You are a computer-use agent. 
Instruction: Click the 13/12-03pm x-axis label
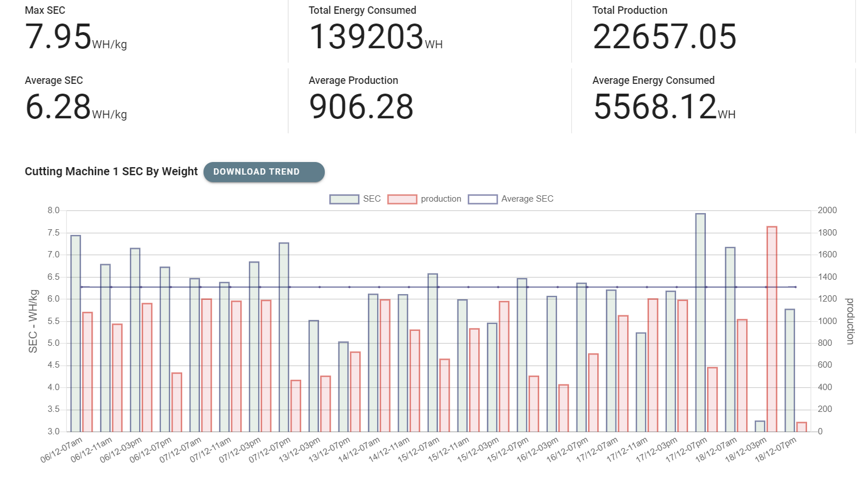[300, 450]
